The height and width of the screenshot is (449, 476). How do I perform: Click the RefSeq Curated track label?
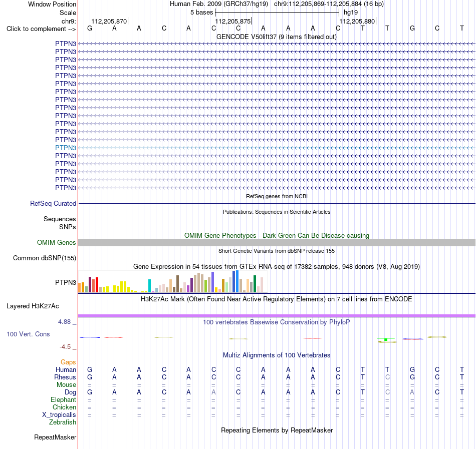[53, 203]
